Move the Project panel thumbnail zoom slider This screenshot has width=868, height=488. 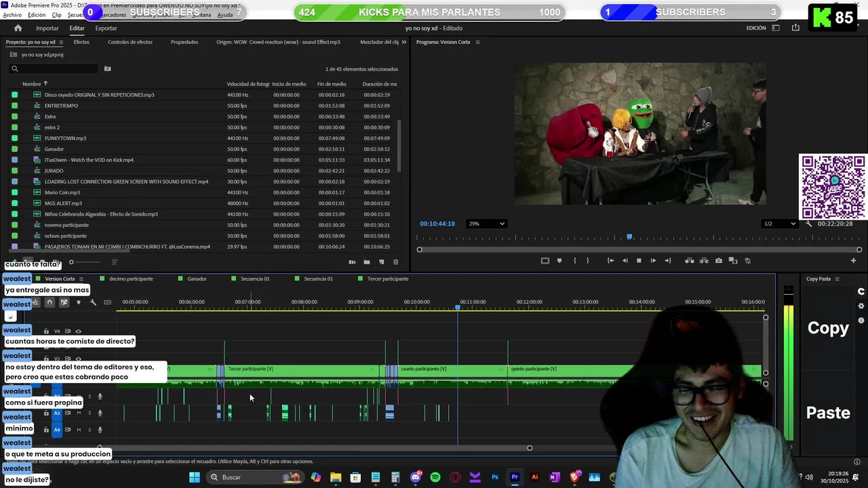click(x=71, y=262)
